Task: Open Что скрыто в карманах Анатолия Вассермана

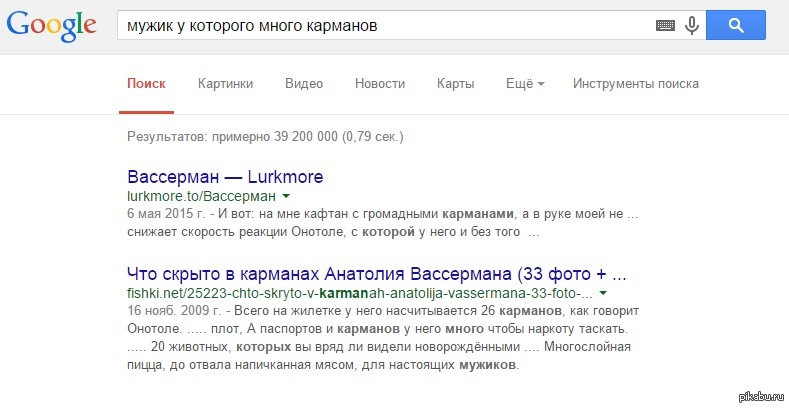Action: [377, 274]
